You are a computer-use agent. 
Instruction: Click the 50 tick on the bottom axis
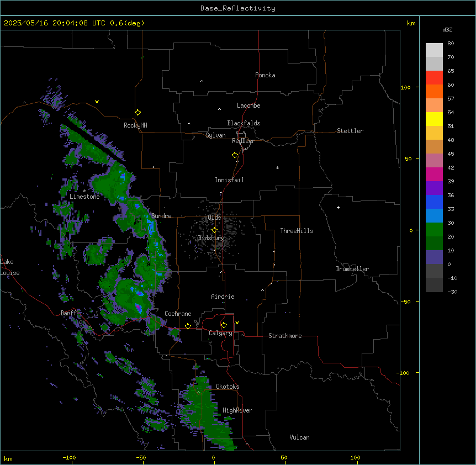[x=284, y=457]
